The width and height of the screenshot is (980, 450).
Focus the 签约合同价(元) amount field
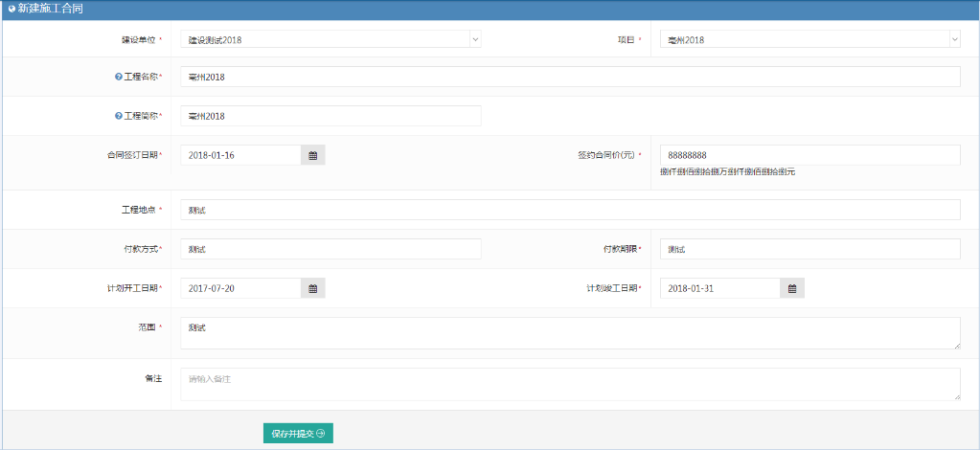pyautogui.click(x=809, y=154)
